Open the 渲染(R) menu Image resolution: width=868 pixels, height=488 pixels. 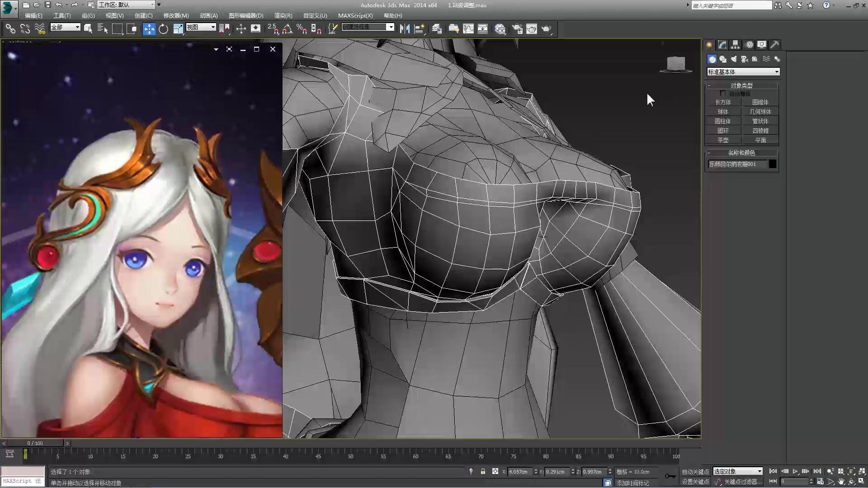tap(283, 15)
